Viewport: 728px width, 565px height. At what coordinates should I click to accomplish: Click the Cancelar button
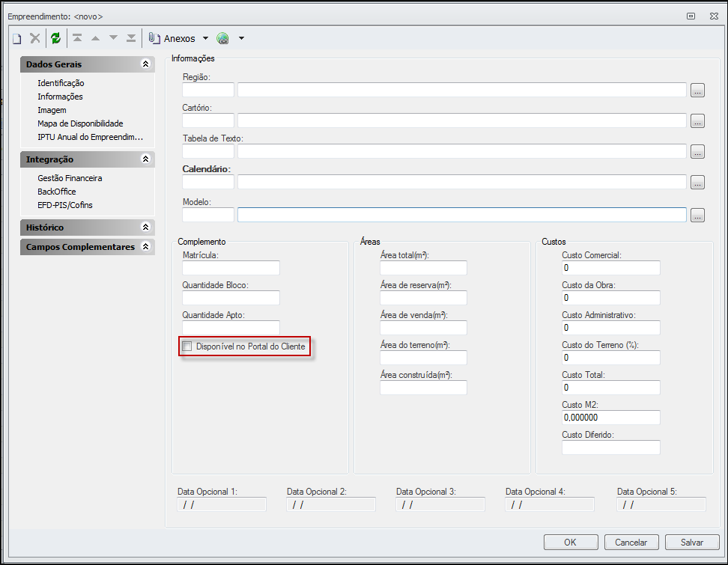pos(631,543)
